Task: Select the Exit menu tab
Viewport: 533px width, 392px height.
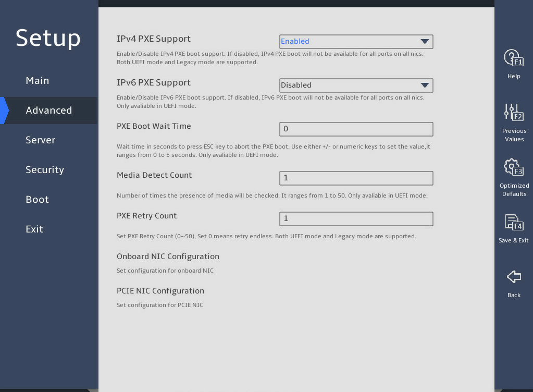Action: click(34, 229)
